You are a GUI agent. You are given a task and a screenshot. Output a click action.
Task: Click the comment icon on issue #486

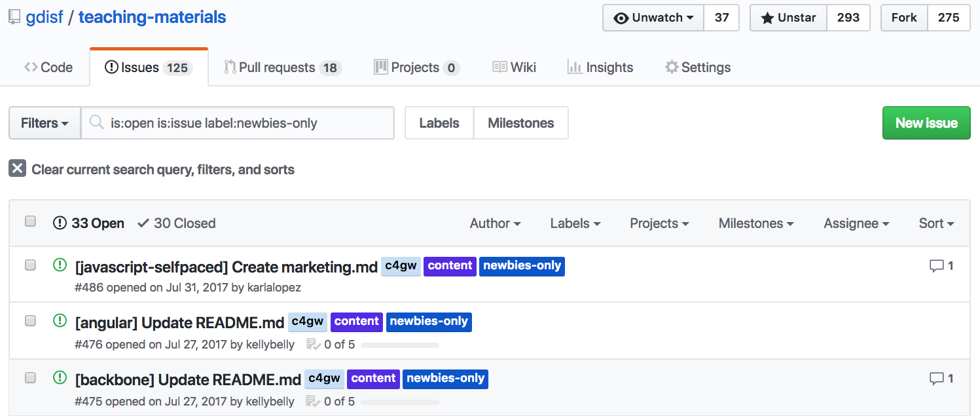(936, 266)
